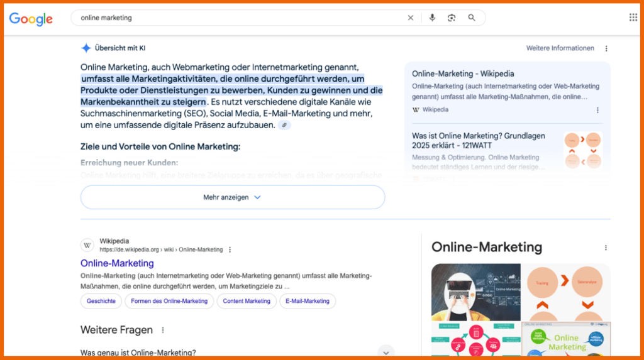This screenshot has width=644, height=360.
Task: Click the source link chip after Präsenz aufzubauen
Action: 284,125
